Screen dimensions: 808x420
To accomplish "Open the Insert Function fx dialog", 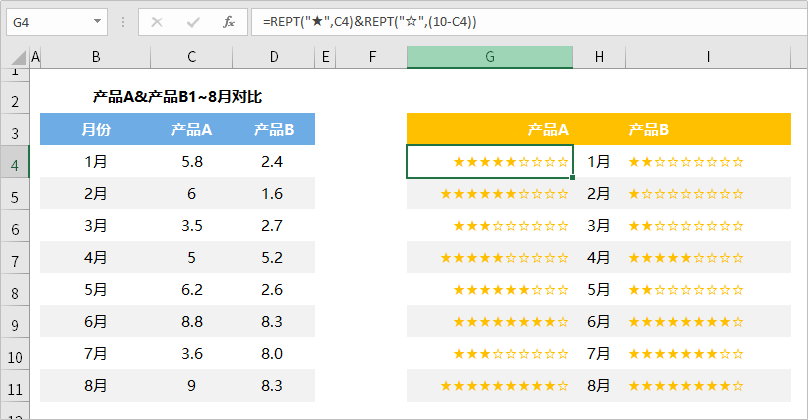I will (228, 21).
